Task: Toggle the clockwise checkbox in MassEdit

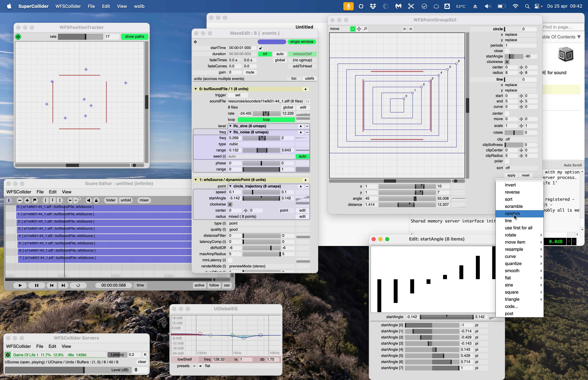Action: [x=230, y=204]
